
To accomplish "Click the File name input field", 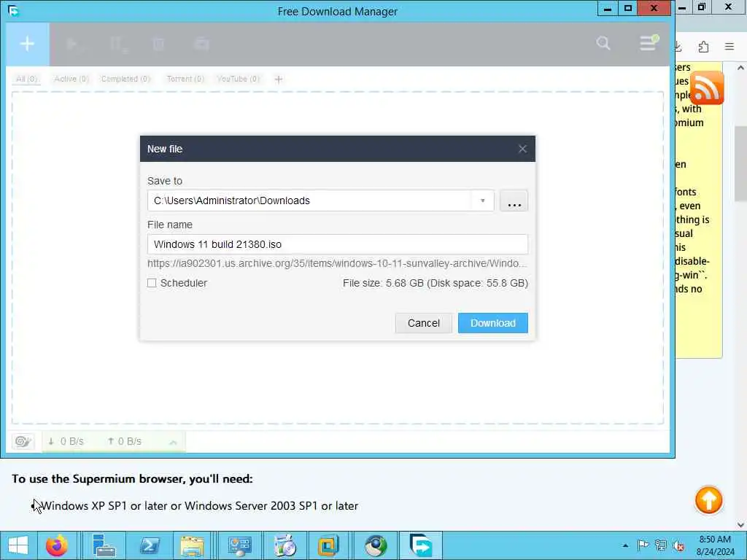I will [337, 244].
